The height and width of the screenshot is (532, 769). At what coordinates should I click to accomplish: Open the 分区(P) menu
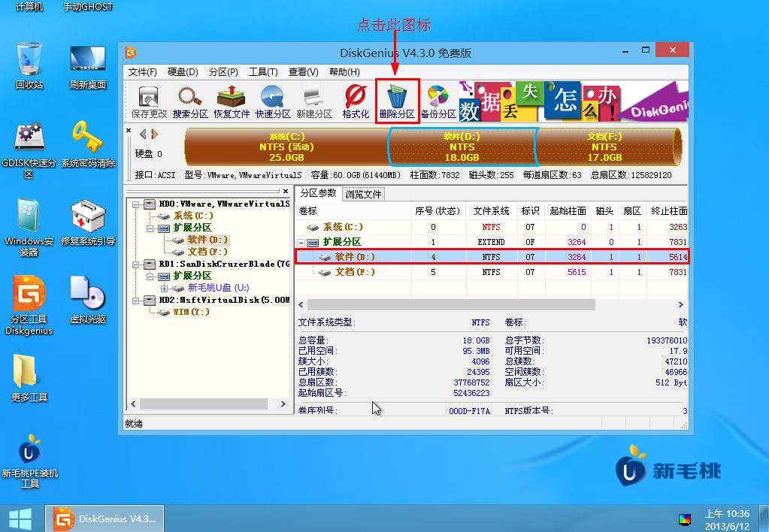(x=223, y=72)
